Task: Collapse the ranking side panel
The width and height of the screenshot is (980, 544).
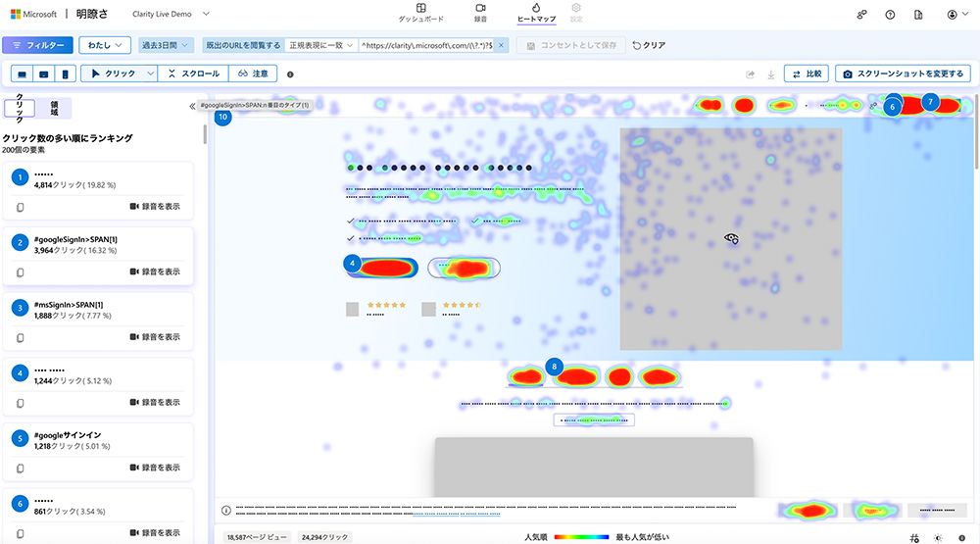Action: [x=192, y=106]
